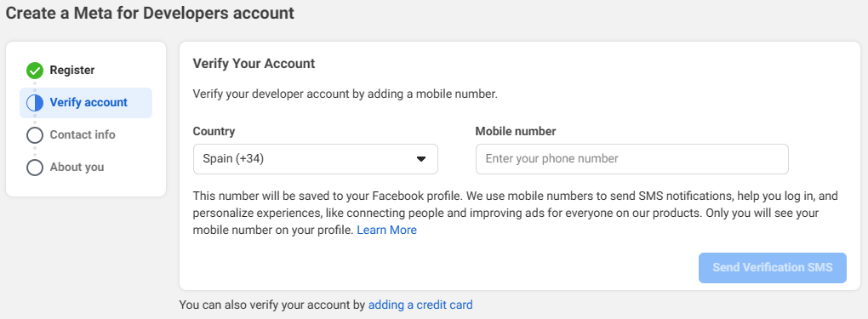Viewport: 868px width, 319px height.
Task: Open the Country dropdown showing Spain (+34)
Action: (x=316, y=159)
